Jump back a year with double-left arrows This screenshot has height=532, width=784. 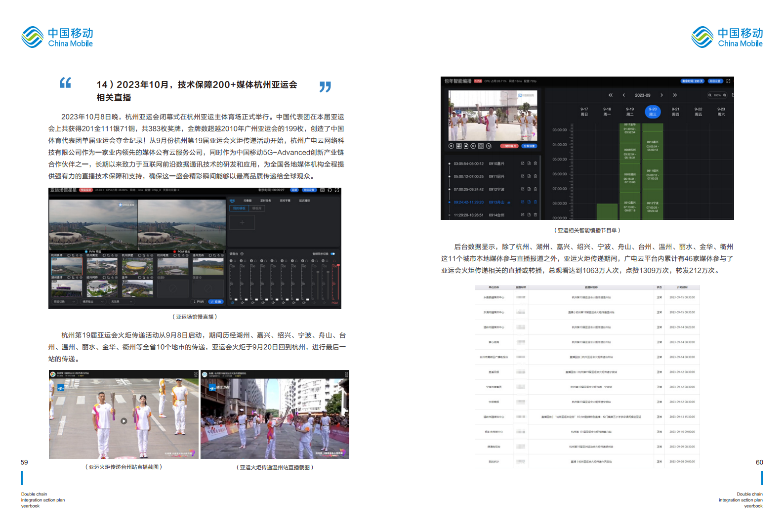611,95
